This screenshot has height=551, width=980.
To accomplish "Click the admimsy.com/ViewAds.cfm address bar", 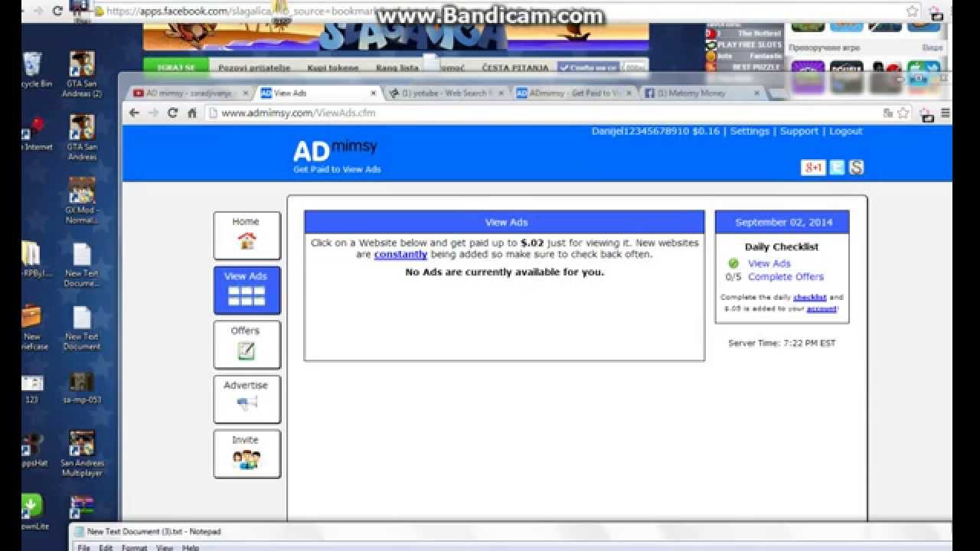I will [542, 112].
